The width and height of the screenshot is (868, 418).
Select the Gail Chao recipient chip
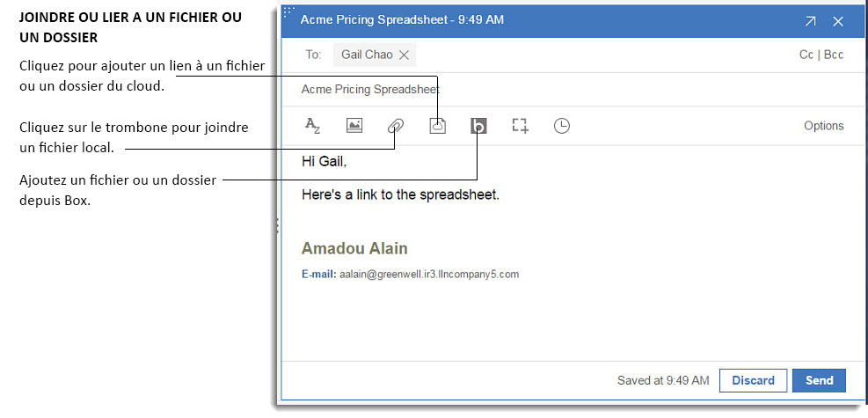(x=366, y=55)
